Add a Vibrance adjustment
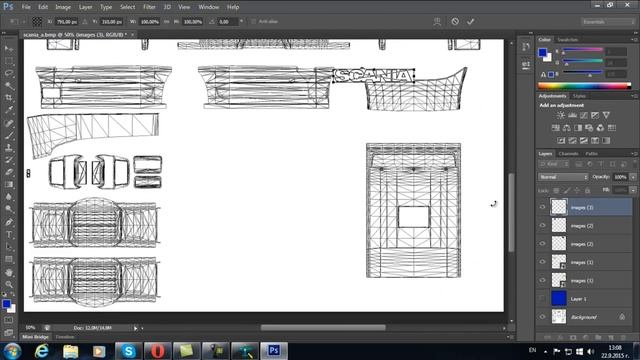The image size is (640, 360). tap(606, 116)
